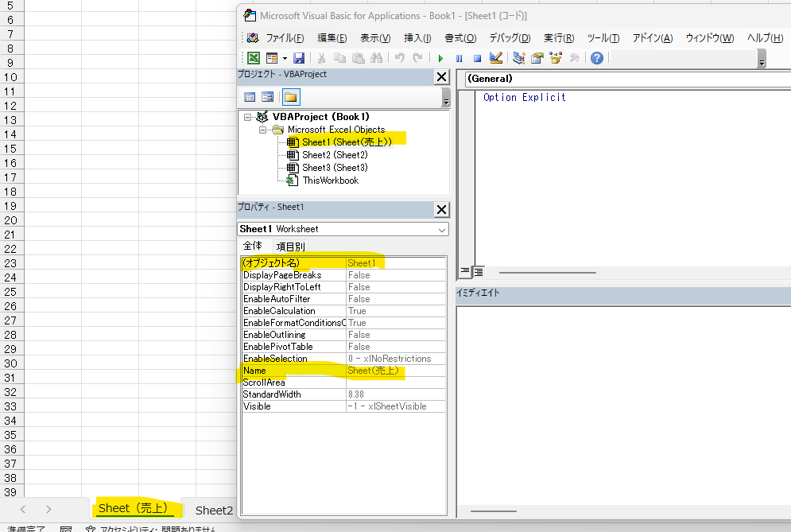Click the Break pause icon in toolbar
791x532 pixels.
459,59
